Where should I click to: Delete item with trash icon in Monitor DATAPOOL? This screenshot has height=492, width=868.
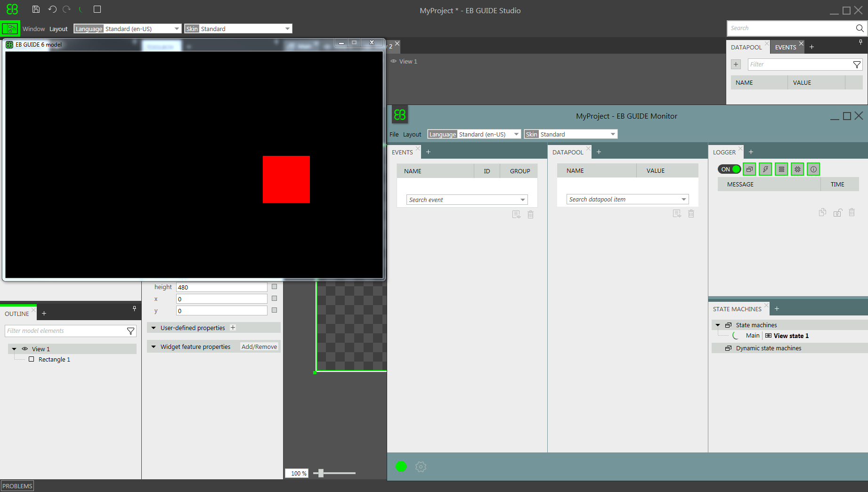pos(691,213)
